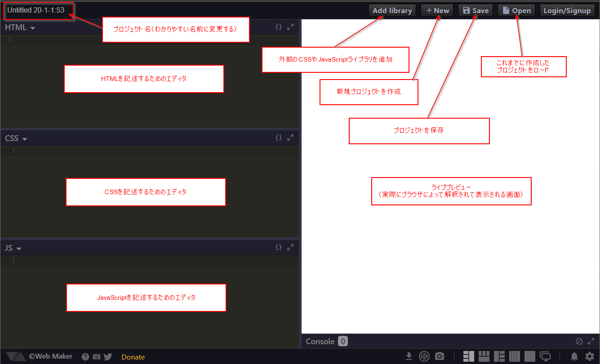Screen dimensions: 600x364
Task: Open the help question mark icon
Action: pyautogui.click(x=85, y=357)
